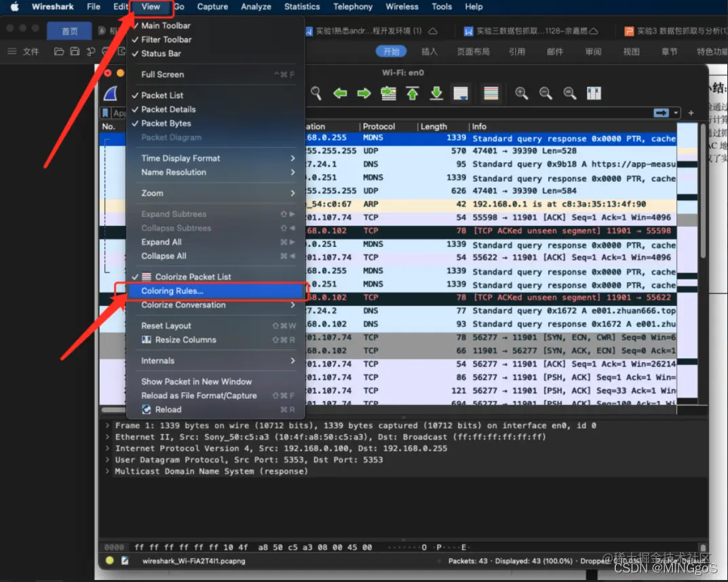Expand the Frame 1 details row

[108, 425]
